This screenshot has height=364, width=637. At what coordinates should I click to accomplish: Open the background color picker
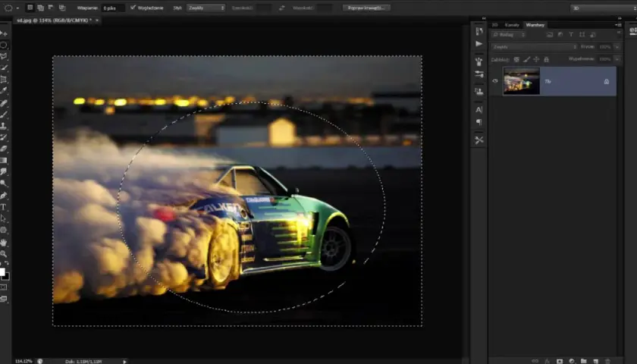point(7,277)
